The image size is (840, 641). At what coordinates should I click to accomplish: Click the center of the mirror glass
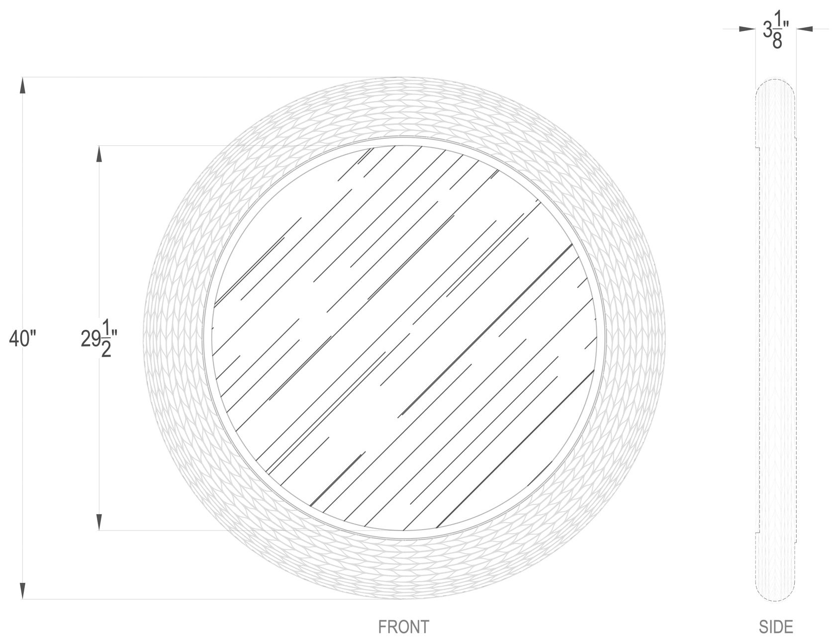pos(403,338)
